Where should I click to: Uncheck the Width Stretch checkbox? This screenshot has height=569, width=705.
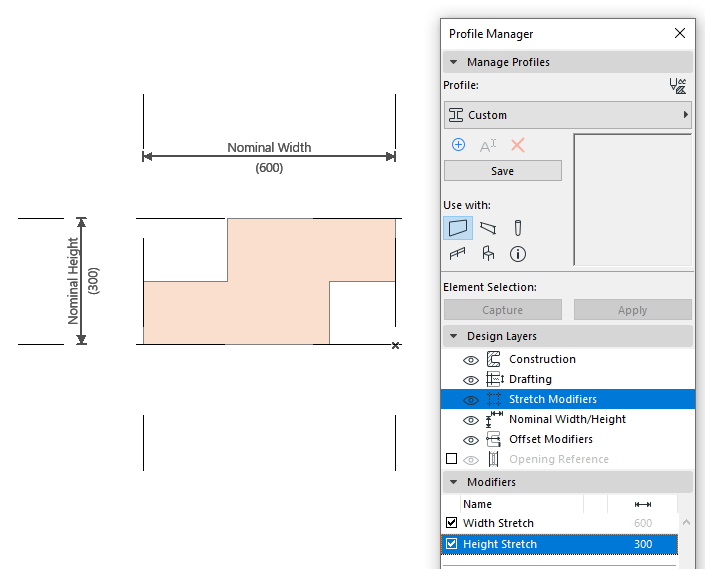click(x=451, y=523)
